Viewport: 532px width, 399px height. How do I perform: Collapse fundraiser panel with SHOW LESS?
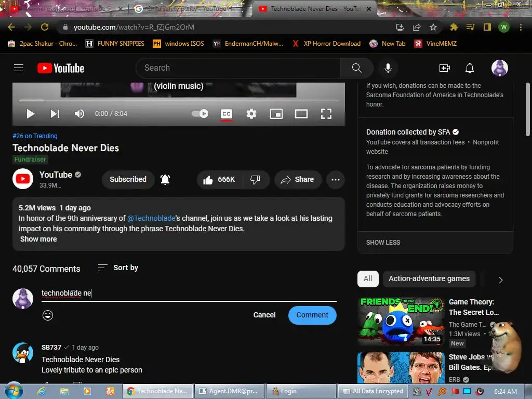[x=383, y=243]
